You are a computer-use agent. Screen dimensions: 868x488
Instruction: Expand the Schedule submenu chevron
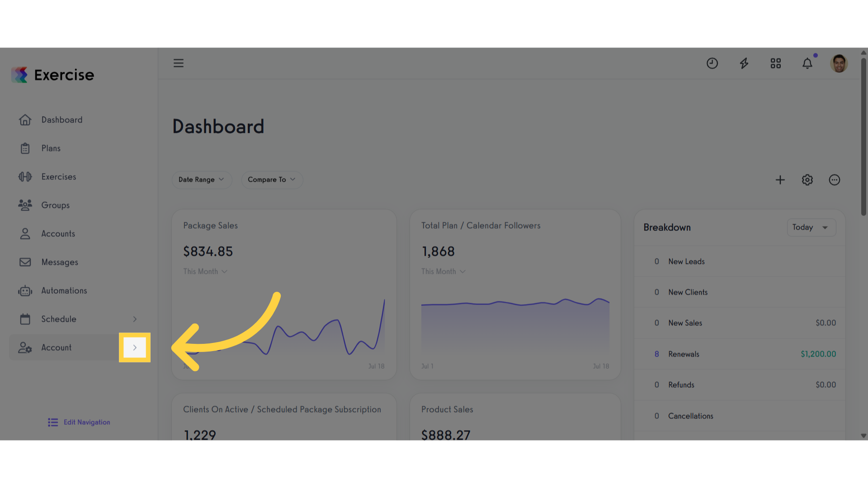[x=135, y=319]
